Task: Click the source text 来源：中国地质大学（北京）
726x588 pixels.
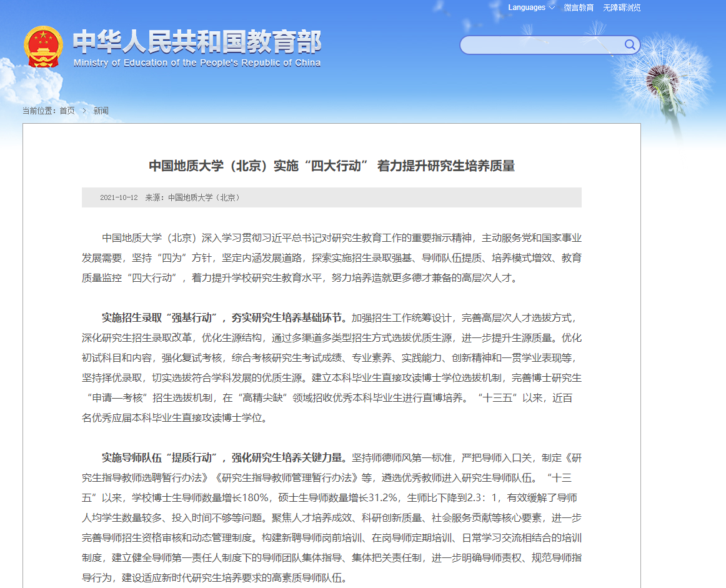Action: coord(192,197)
